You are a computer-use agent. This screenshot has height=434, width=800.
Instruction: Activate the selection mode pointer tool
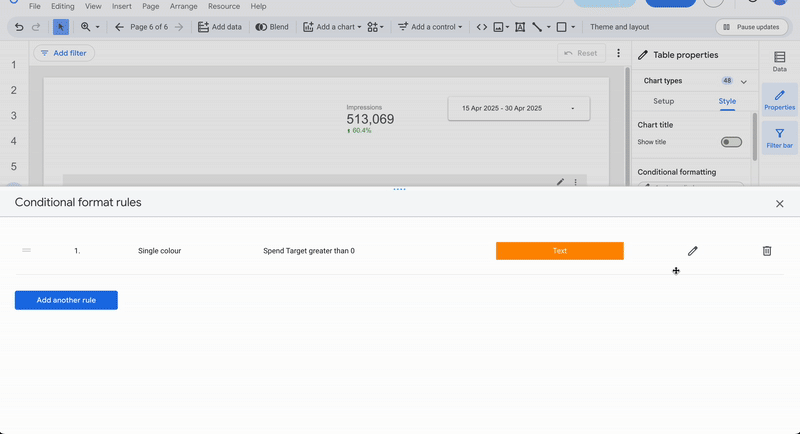coord(61,27)
